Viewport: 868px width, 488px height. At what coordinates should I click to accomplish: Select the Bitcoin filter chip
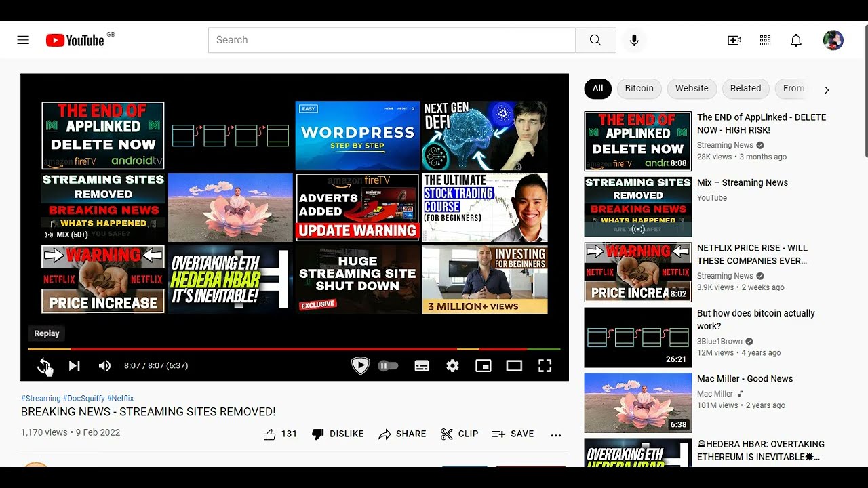tap(639, 89)
